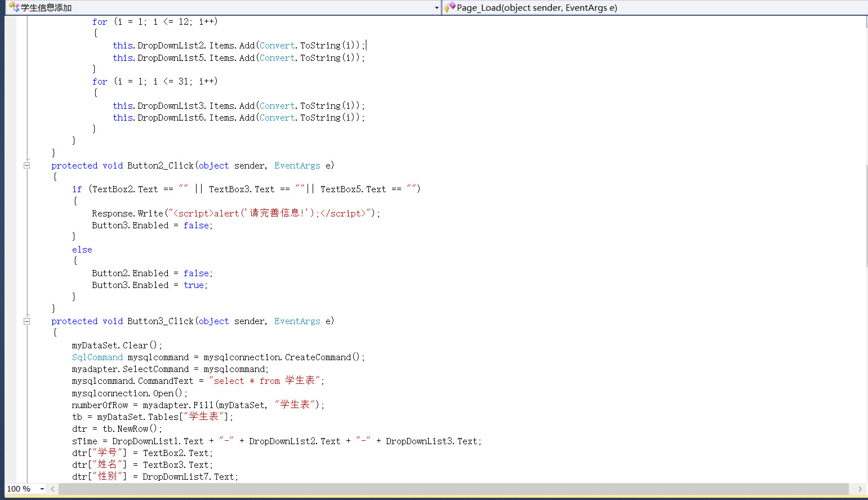Screen dimensions: 868x500
Task: Collapse the Button2_Click method outline
Action: point(26,165)
